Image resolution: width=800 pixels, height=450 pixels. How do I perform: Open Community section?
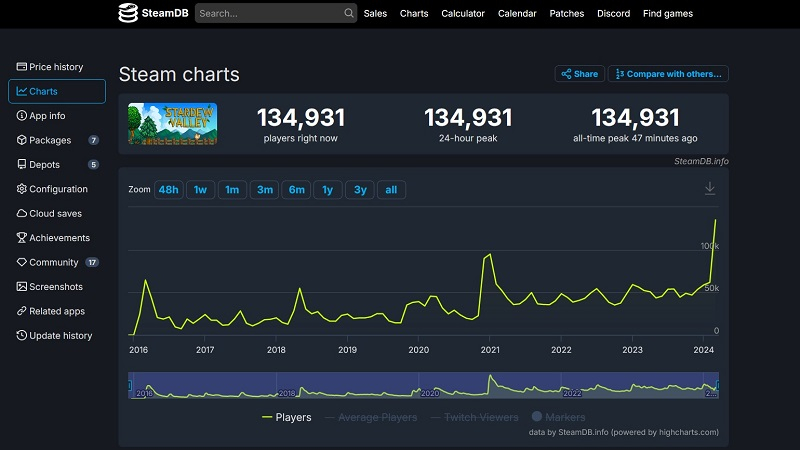(x=57, y=262)
